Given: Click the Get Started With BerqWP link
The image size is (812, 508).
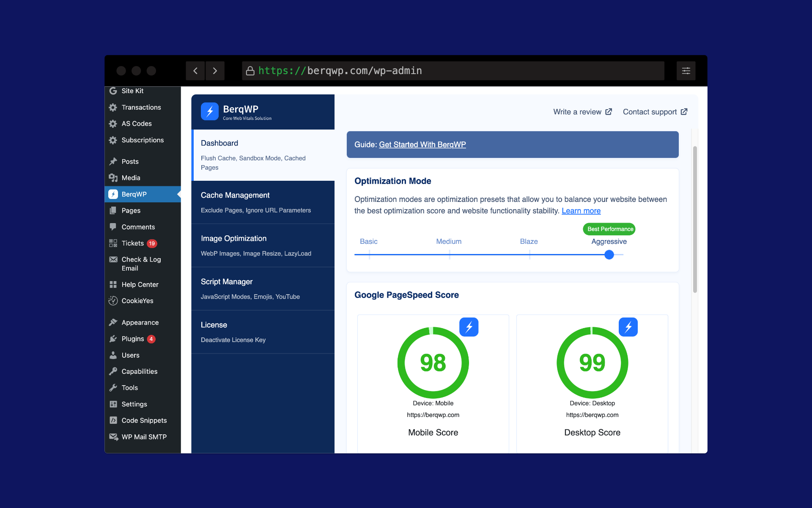Looking at the screenshot, I should [x=422, y=144].
